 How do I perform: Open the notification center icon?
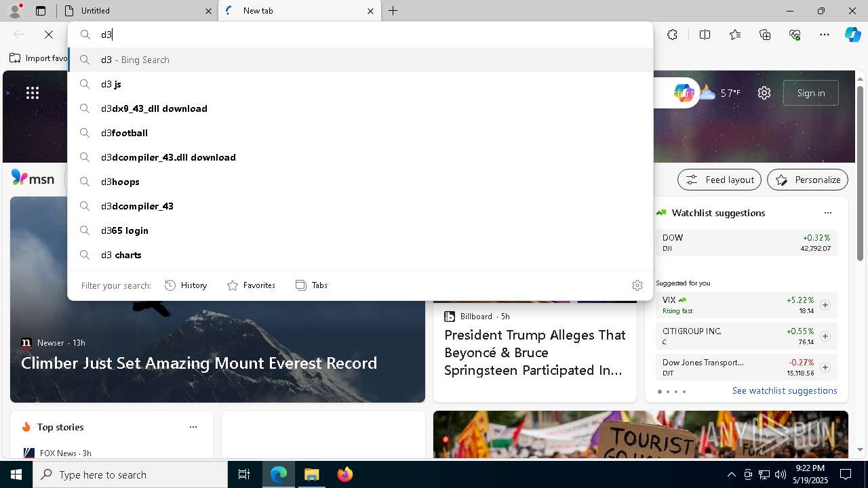tap(846, 474)
